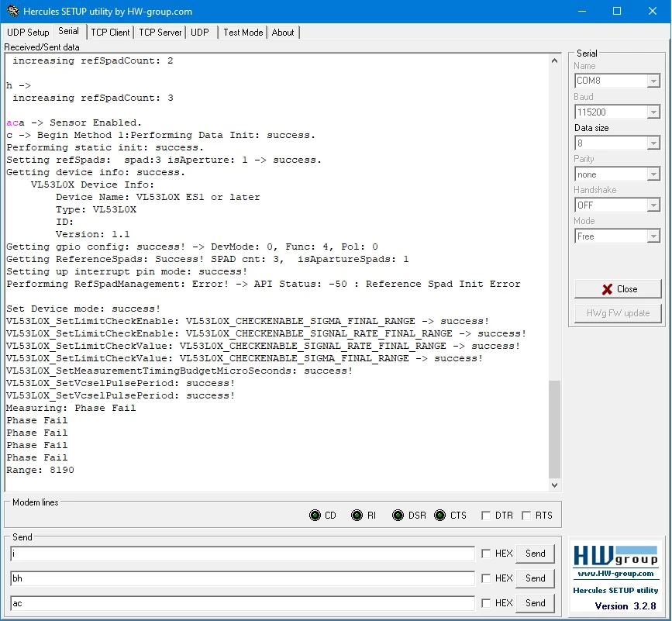Click the 'Type: VL53L0X' line
The height and width of the screenshot is (621, 672).
96,209
